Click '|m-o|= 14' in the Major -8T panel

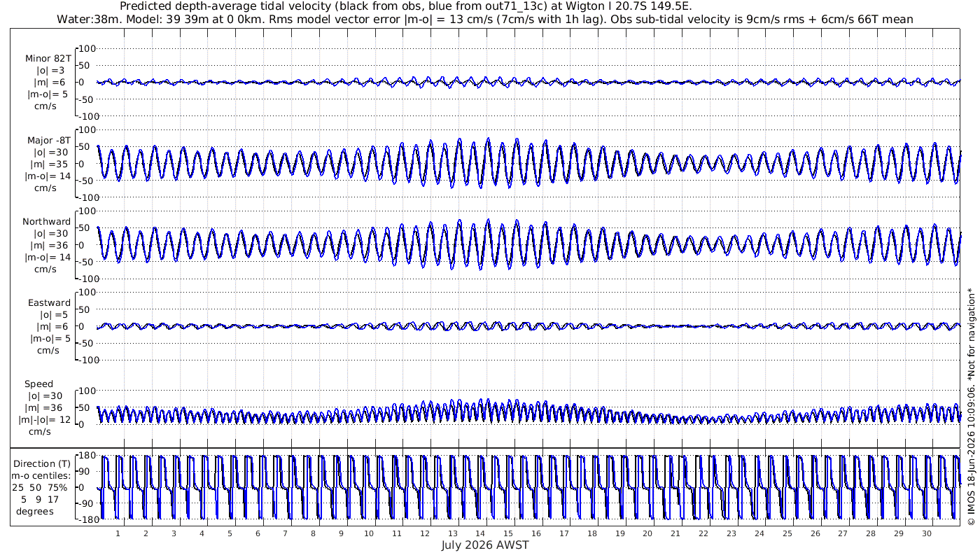pyautogui.click(x=48, y=176)
